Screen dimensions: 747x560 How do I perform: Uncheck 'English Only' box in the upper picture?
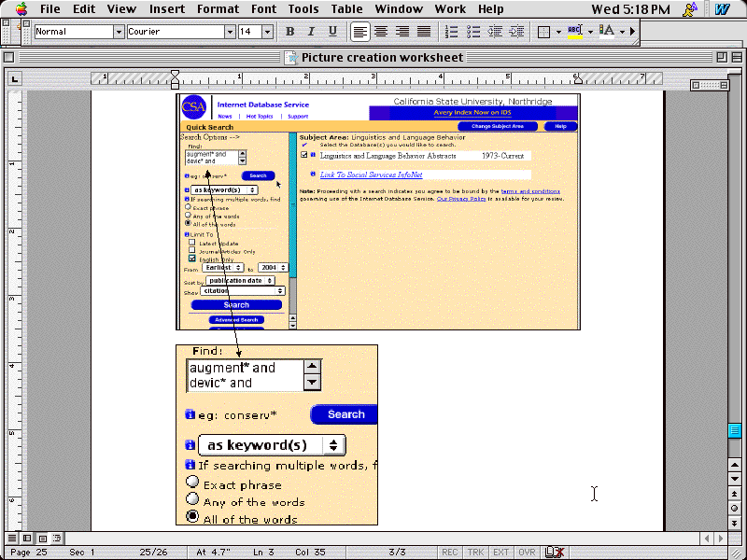[x=192, y=259]
